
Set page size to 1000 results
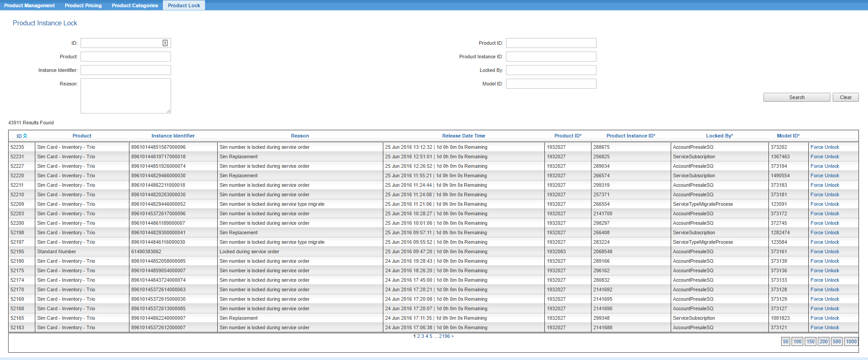(x=851, y=341)
